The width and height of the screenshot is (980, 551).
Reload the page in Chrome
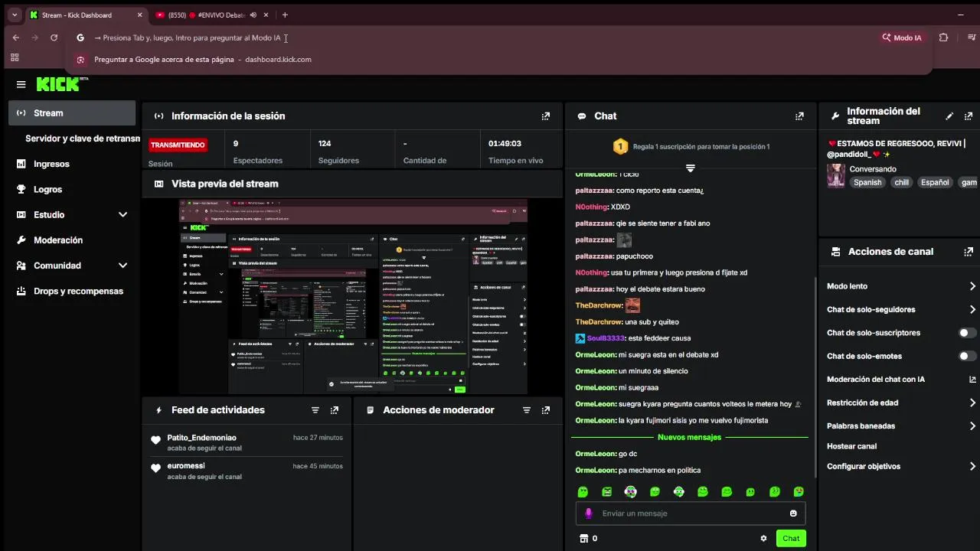(x=54, y=37)
